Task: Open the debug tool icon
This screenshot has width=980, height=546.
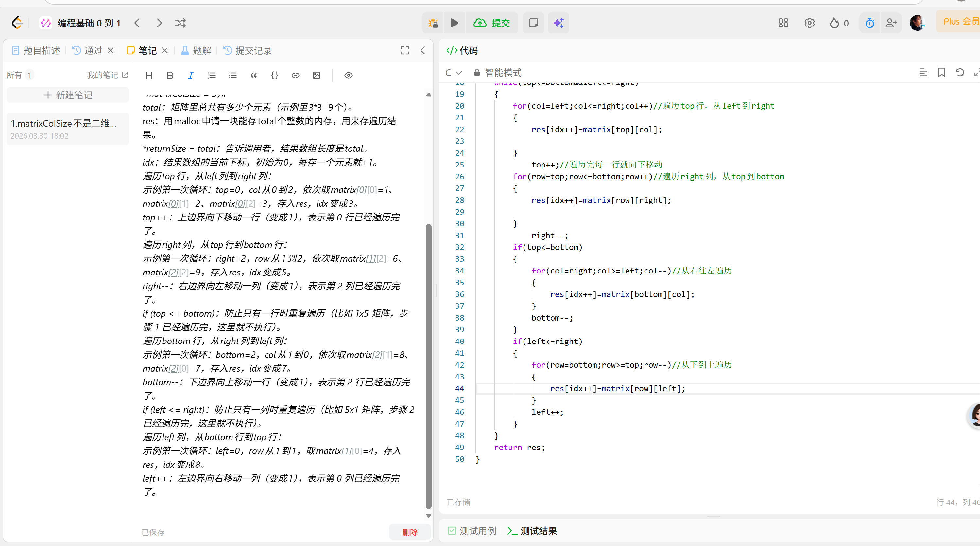Action: (433, 23)
